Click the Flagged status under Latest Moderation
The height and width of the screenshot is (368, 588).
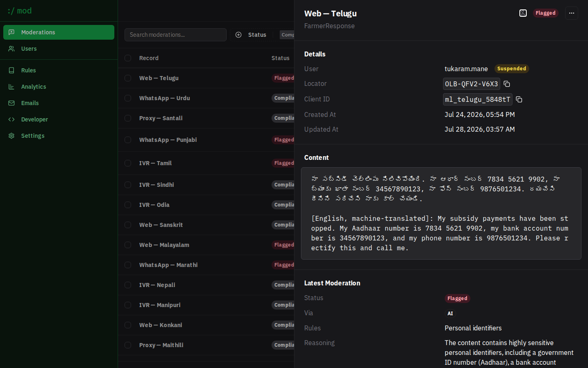(x=457, y=298)
